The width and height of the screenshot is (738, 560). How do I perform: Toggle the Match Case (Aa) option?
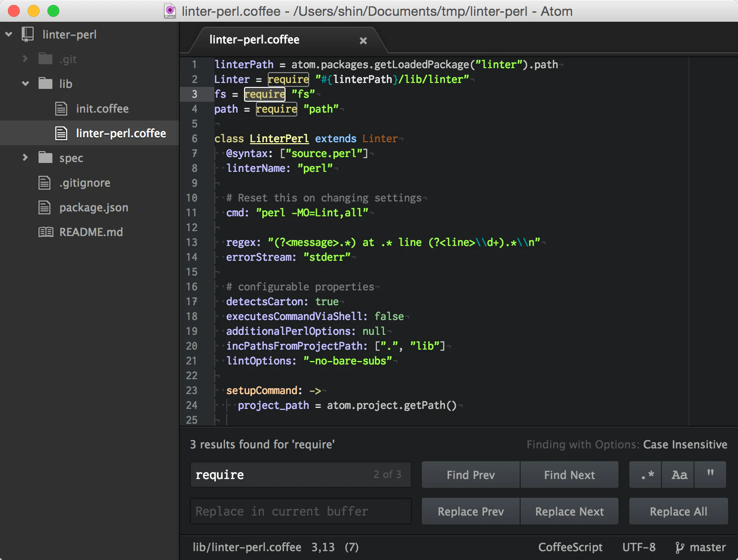pos(678,475)
